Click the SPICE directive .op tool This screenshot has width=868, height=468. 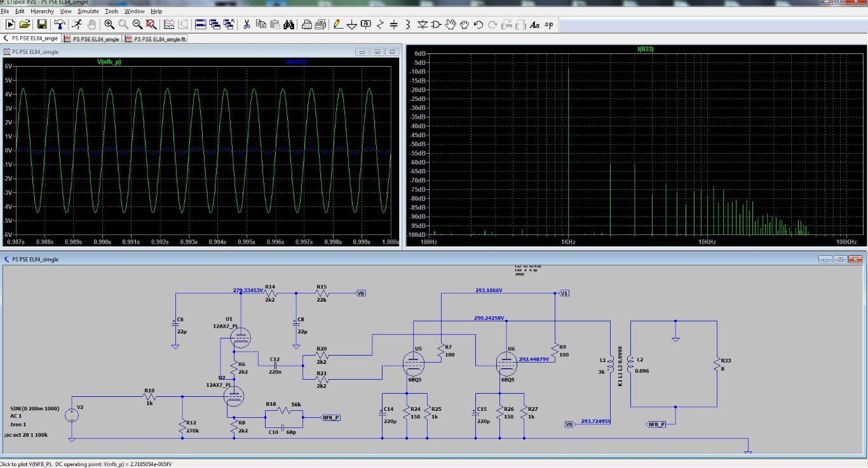click(x=548, y=24)
